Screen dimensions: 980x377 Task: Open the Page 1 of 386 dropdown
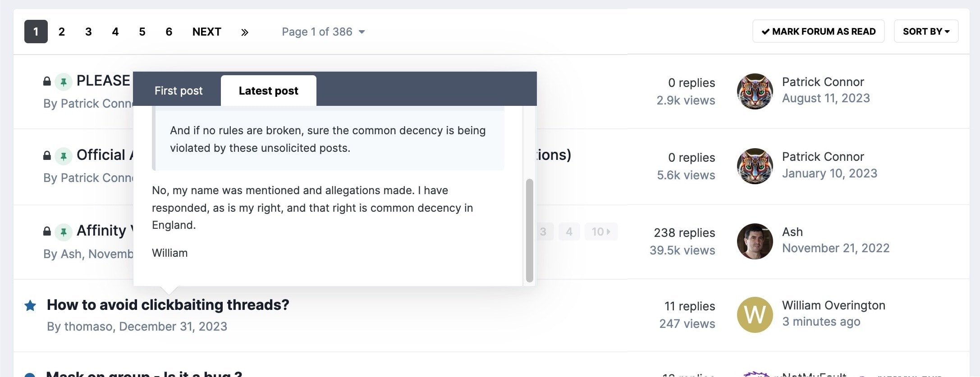tap(323, 32)
